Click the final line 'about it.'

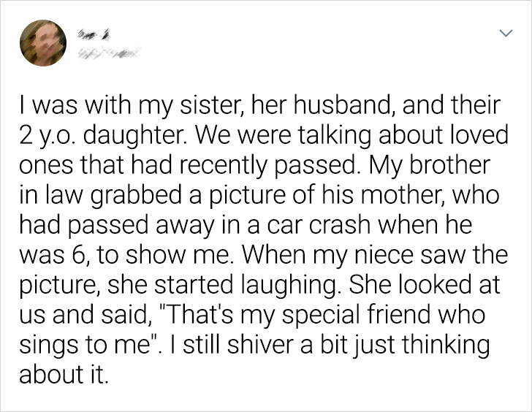tap(64, 374)
